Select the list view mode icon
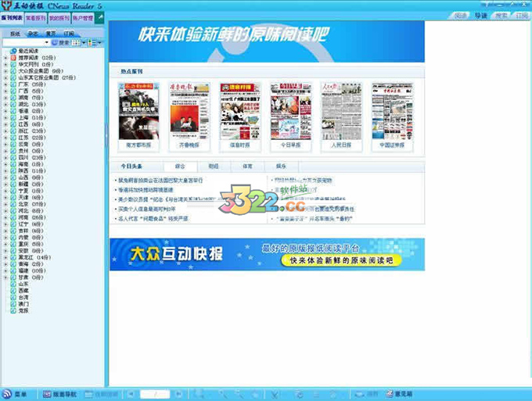This screenshot has height=401, width=532. click(x=92, y=43)
